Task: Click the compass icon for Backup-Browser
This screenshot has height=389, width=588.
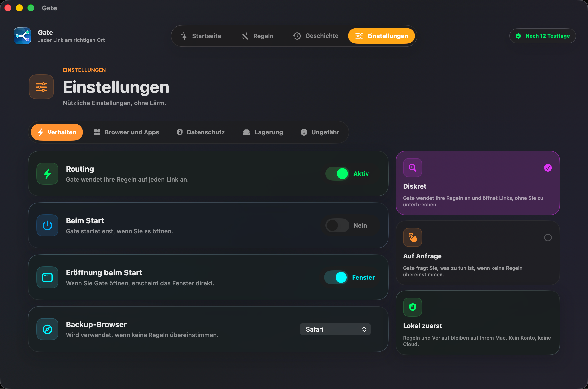Action: pyautogui.click(x=47, y=329)
